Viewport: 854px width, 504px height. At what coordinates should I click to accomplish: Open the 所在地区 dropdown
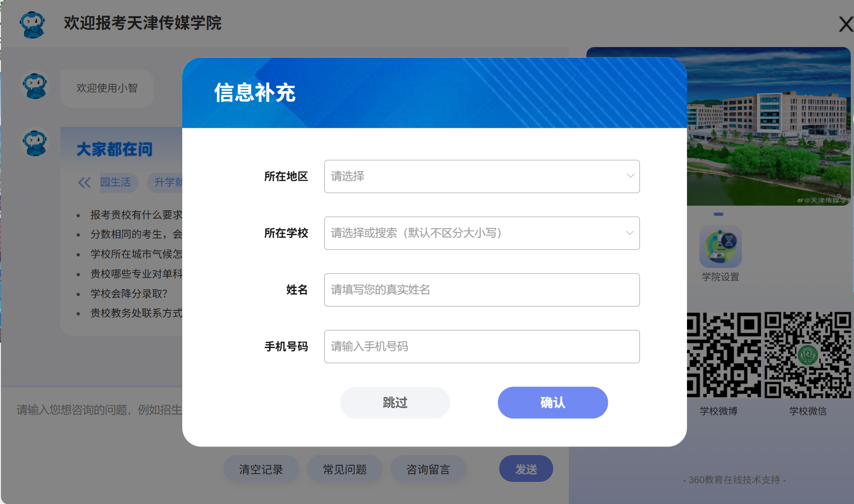click(x=482, y=177)
